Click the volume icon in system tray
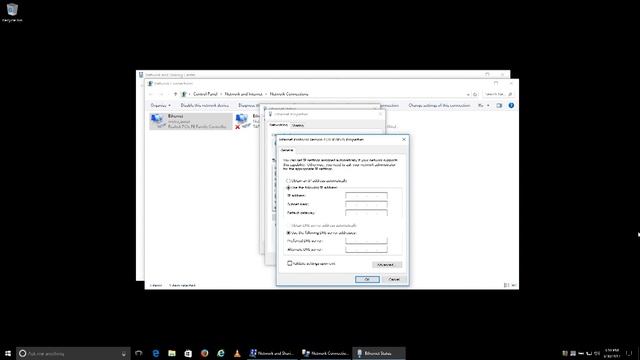This screenshot has width=640, height=360. (597, 353)
